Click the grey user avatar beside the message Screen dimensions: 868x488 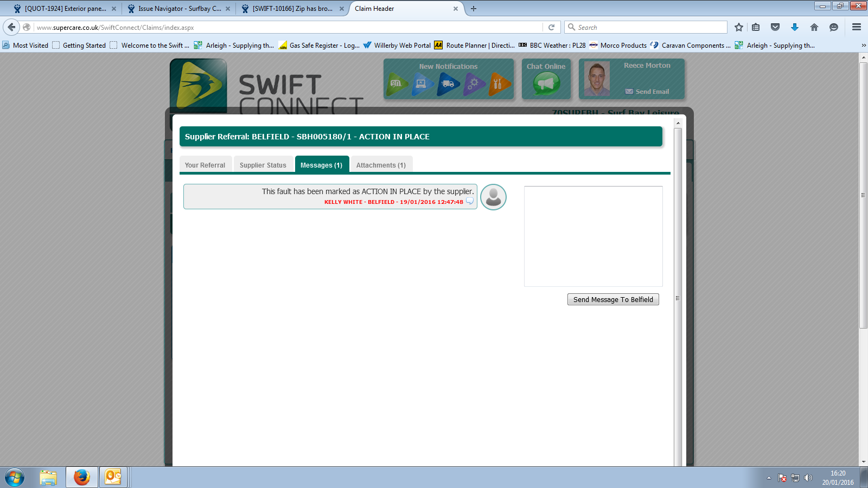[494, 197]
